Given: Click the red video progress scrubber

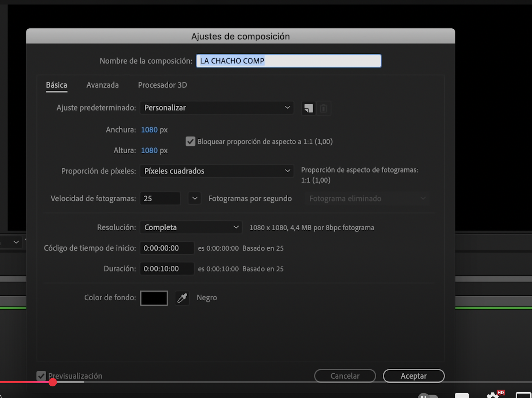Looking at the screenshot, I should [x=53, y=382].
